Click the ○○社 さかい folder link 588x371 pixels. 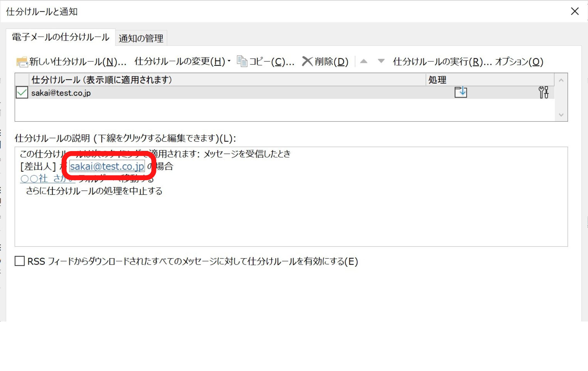tap(48, 179)
